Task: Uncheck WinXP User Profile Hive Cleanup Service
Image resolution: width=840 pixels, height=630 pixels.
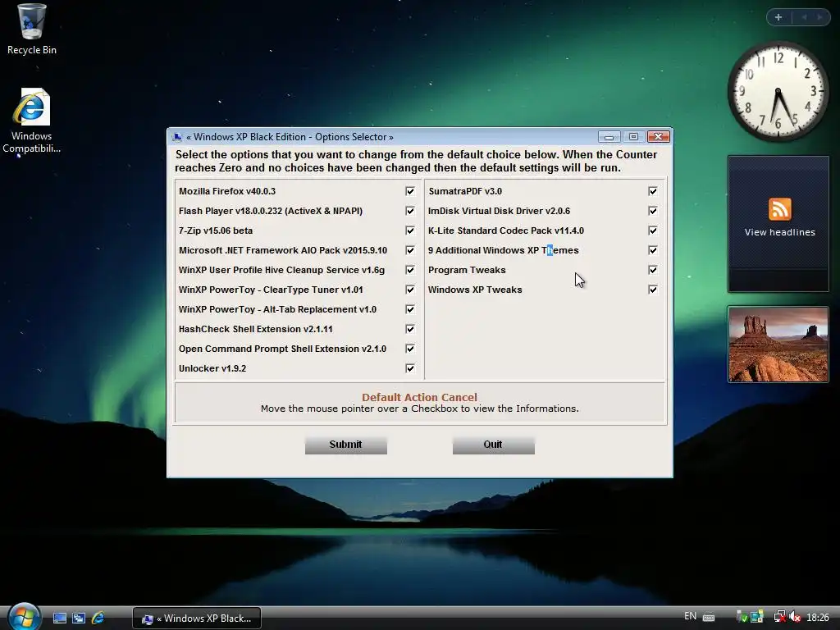Action: click(x=410, y=270)
